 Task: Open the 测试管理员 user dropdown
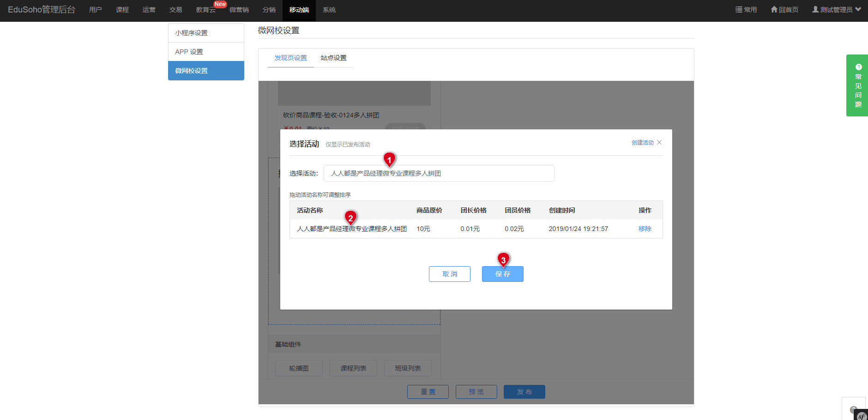click(836, 10)
